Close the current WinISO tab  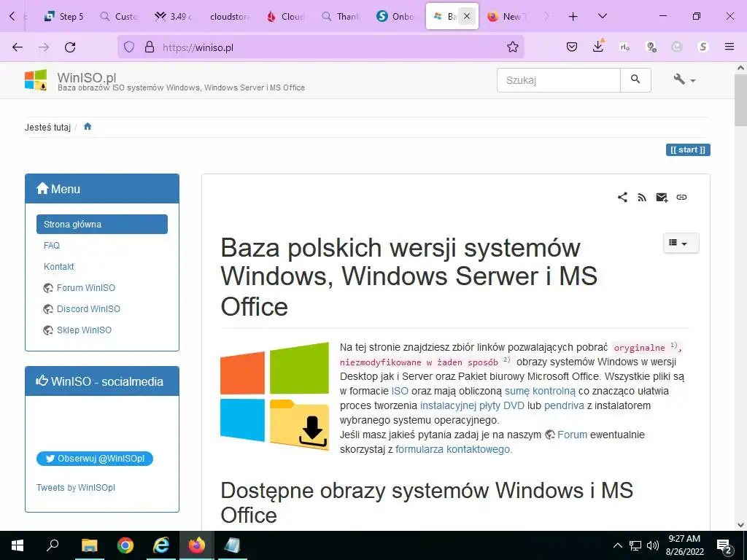[x=467, y=16]
